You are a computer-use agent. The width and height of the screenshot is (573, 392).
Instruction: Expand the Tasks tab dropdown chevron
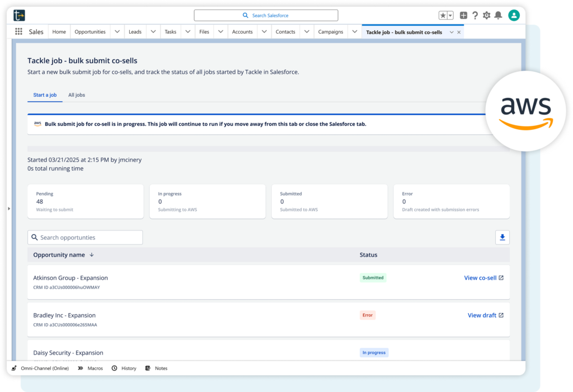188,32
